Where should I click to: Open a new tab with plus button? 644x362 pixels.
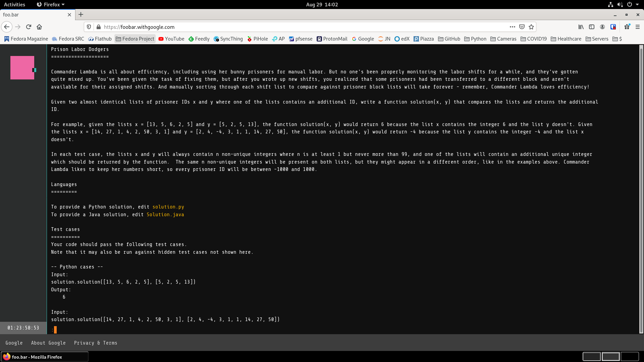81,14
